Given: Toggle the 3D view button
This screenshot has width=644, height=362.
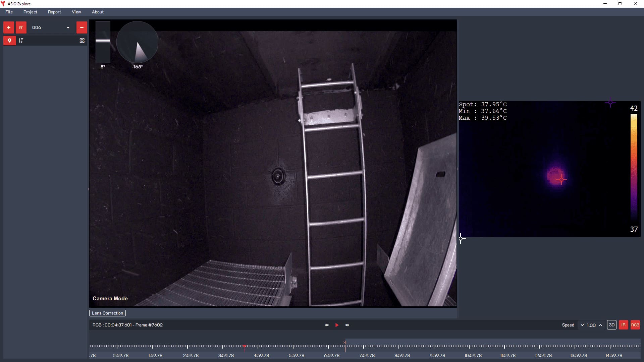Looking at the screenshot, I should [611, 325].
